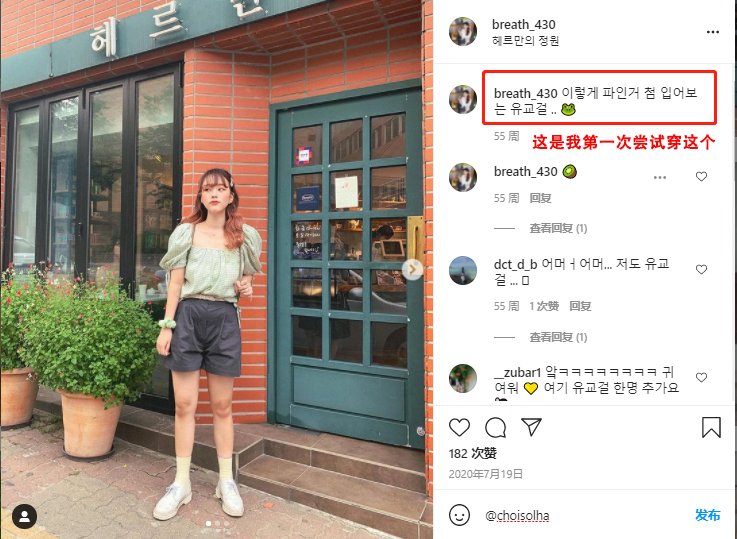
Task: View the 182 likes list
Action: point(472,454)
